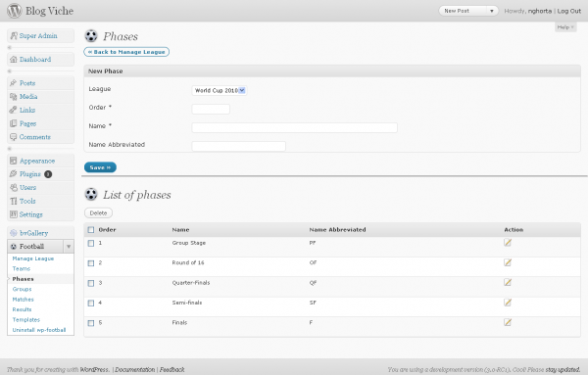Viewport: 588px width, 375px height.
Task: Edit the Semi-finals phase
Action: coord(508,303)
